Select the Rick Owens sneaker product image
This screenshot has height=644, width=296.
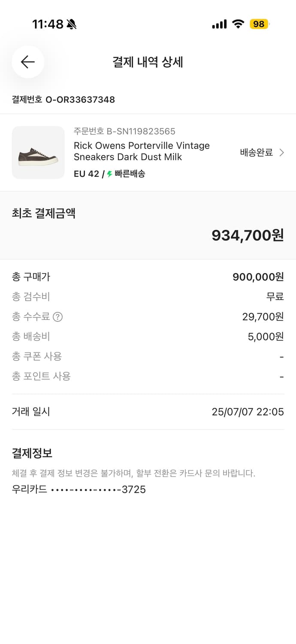coord(38,152)
